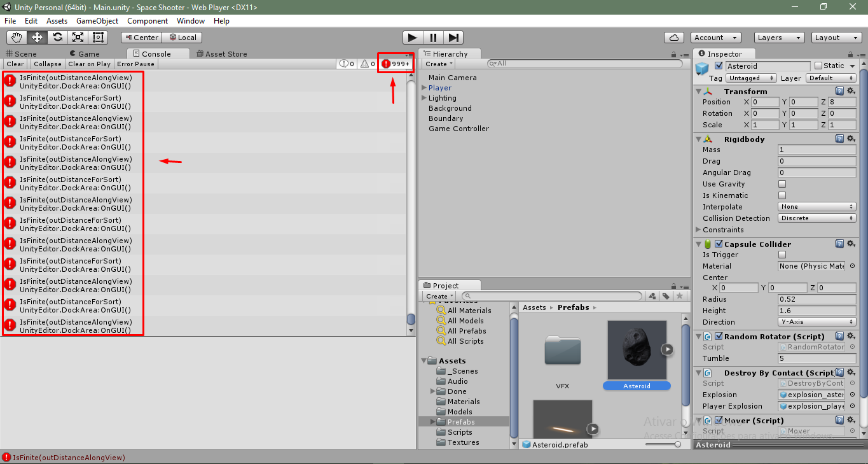This screenshot has width=868, height=464.
Task: Toggle Collapse in Console toolbar
Action: (48, 64)
